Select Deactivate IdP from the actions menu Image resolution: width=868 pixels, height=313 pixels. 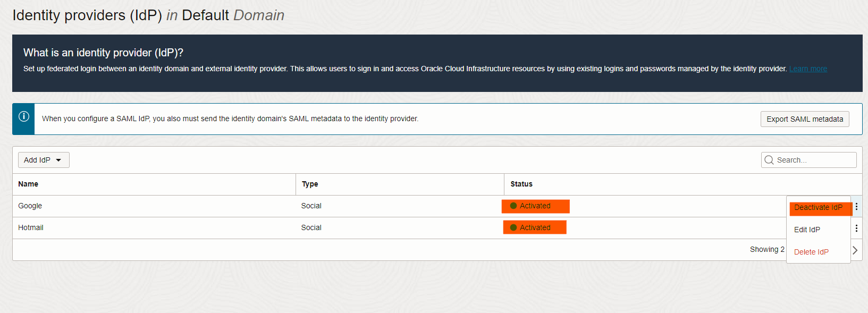pos(818,208)
